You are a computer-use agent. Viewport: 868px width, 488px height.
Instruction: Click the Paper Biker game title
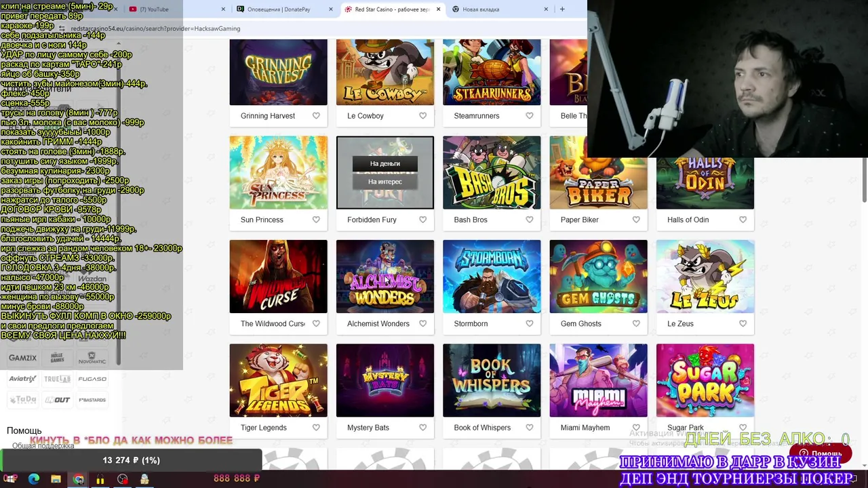point(580,220)
